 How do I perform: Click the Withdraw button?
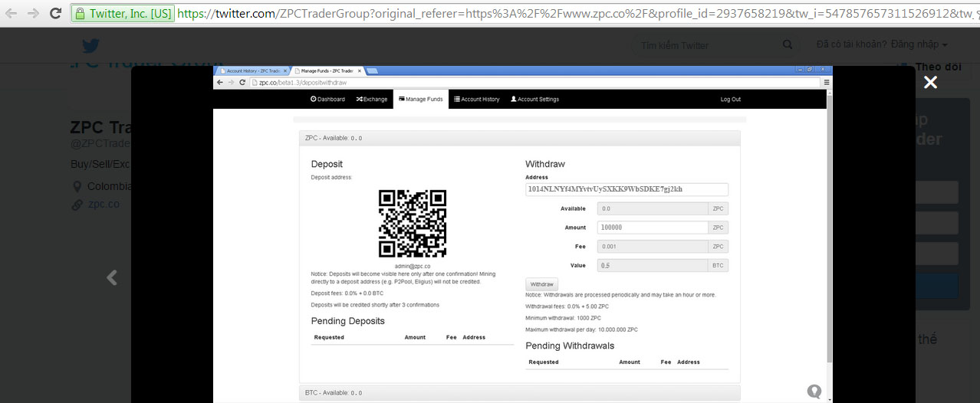[541, 284]
